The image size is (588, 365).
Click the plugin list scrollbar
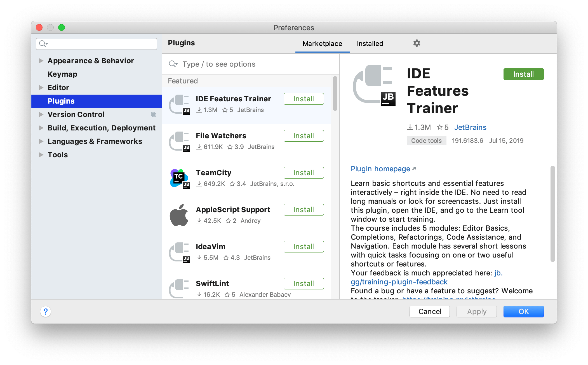[x=335, y=93]
